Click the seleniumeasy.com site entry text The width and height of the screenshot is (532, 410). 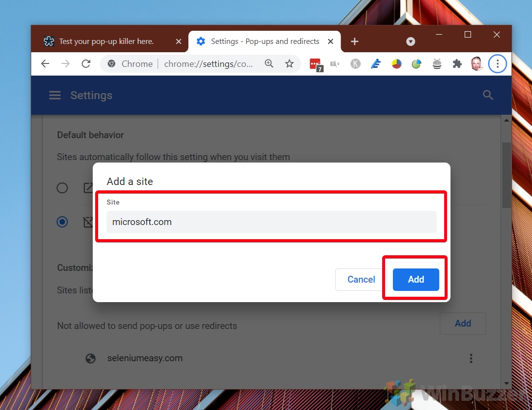click(145, 358)
